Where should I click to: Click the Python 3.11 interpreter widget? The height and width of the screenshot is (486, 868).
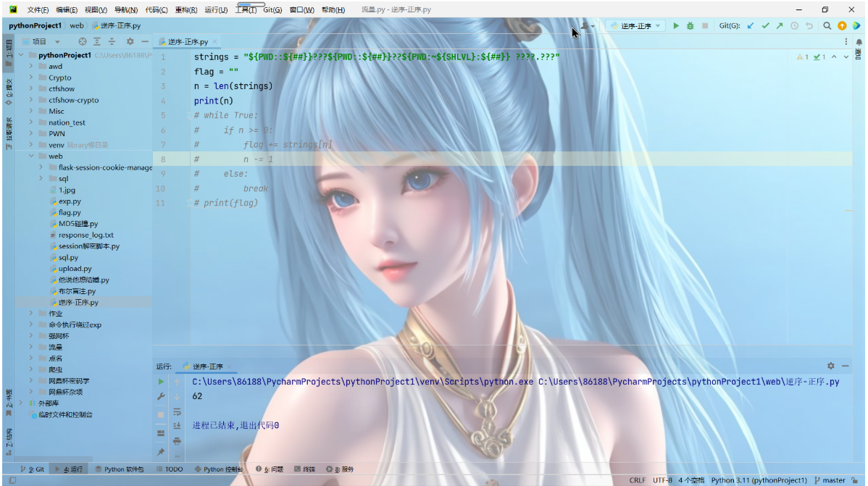pos(759,480)
